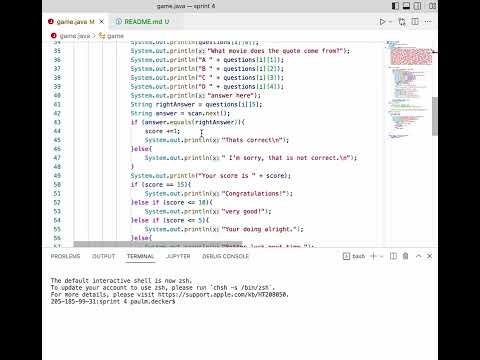
Task: Click the terminal prompt line paulm.decker$
Action: [113, 302]
